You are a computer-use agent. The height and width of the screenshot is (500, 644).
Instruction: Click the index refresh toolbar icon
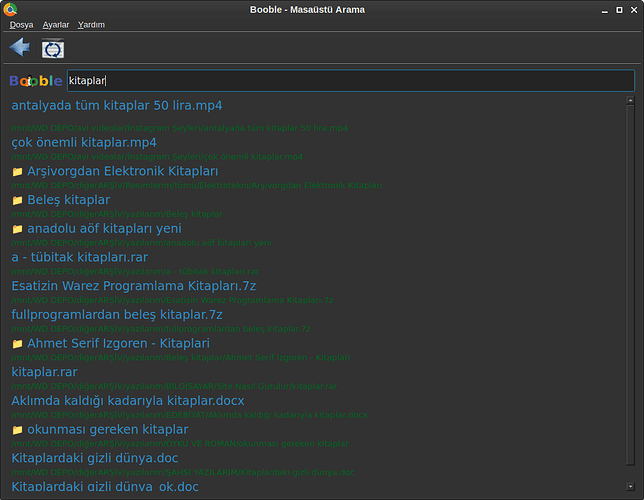pyautogui.click(x=52, y=48)
